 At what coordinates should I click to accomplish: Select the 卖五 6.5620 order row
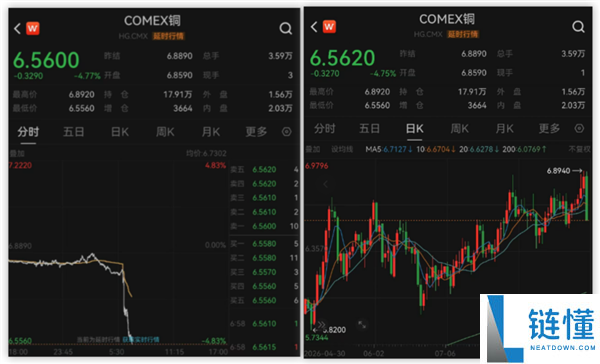pos(264,170)
